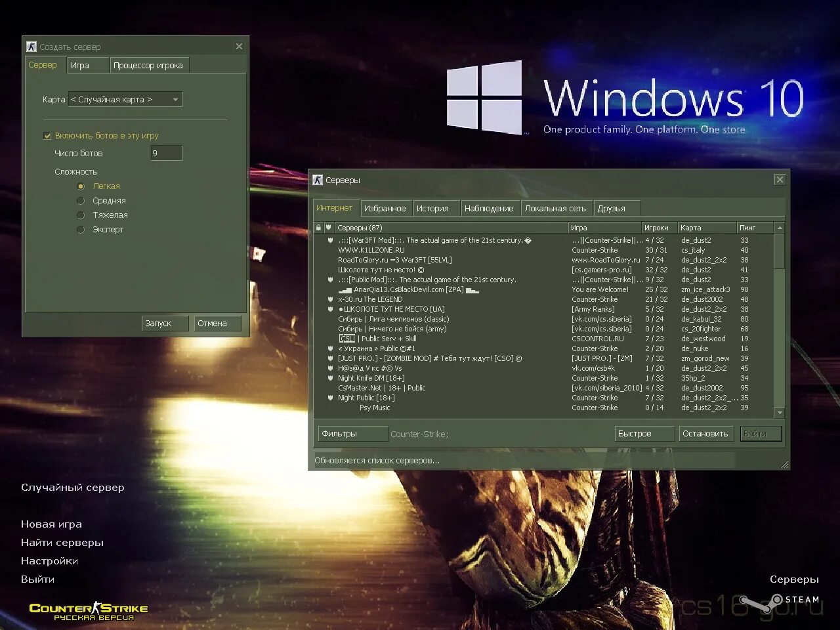
Task: Select the WWW.K1LLZONE.RU server row
Action: [544, 250]
